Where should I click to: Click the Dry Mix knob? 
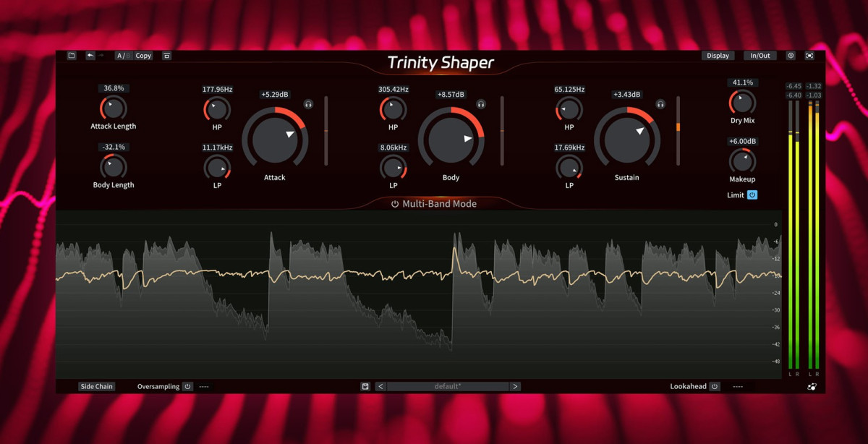pos(742,103)
